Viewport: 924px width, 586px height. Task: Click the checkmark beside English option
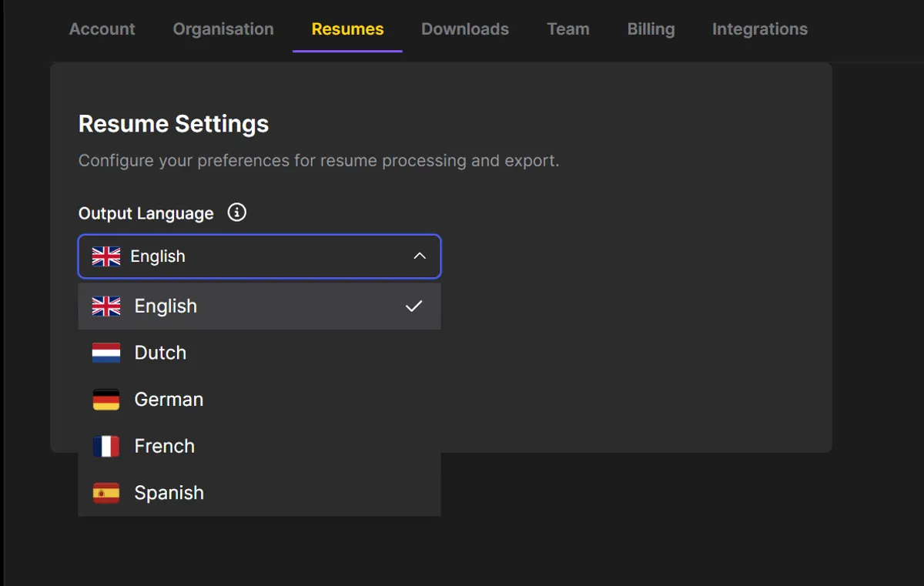414,306
